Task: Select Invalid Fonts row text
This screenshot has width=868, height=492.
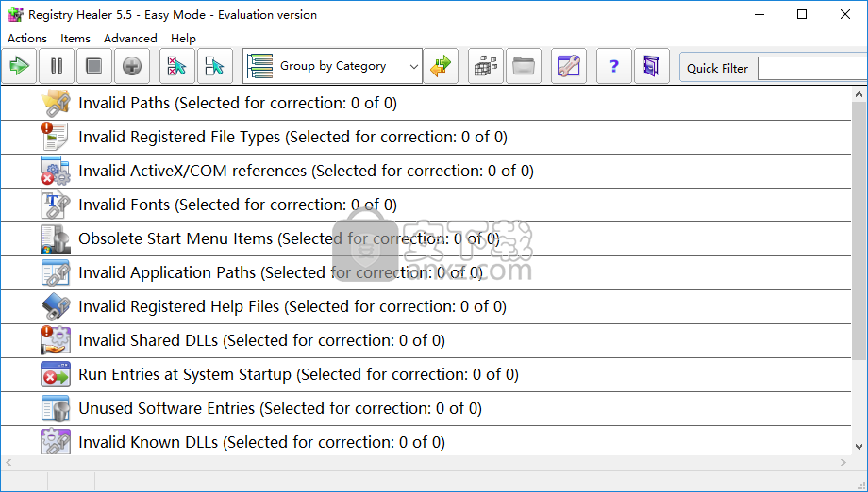Action: pyautogui.click(x=238, y=205)
